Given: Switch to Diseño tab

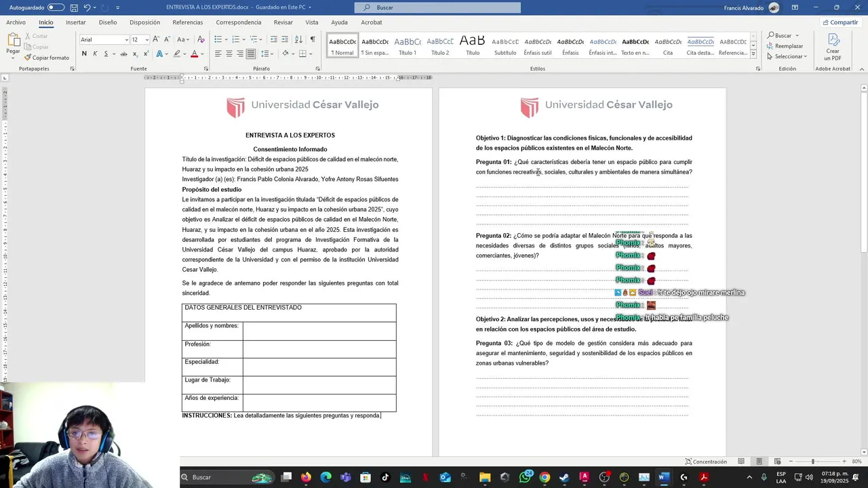Looking at the screenshot, I should tap(108, 22).
